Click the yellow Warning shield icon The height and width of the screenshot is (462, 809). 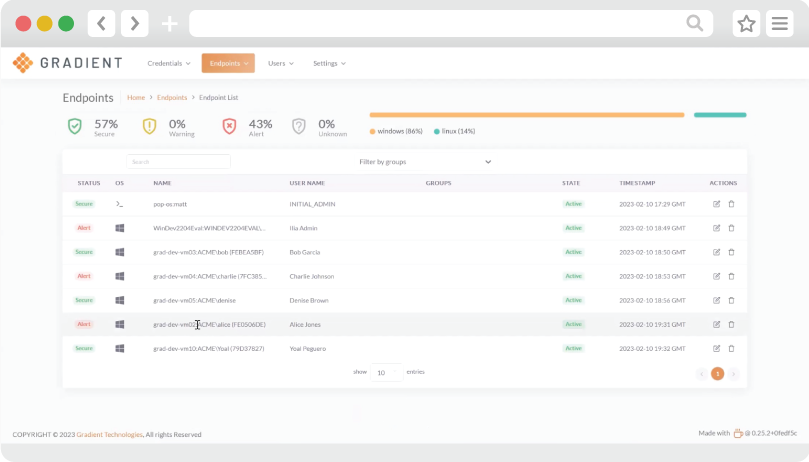[150, 126]
